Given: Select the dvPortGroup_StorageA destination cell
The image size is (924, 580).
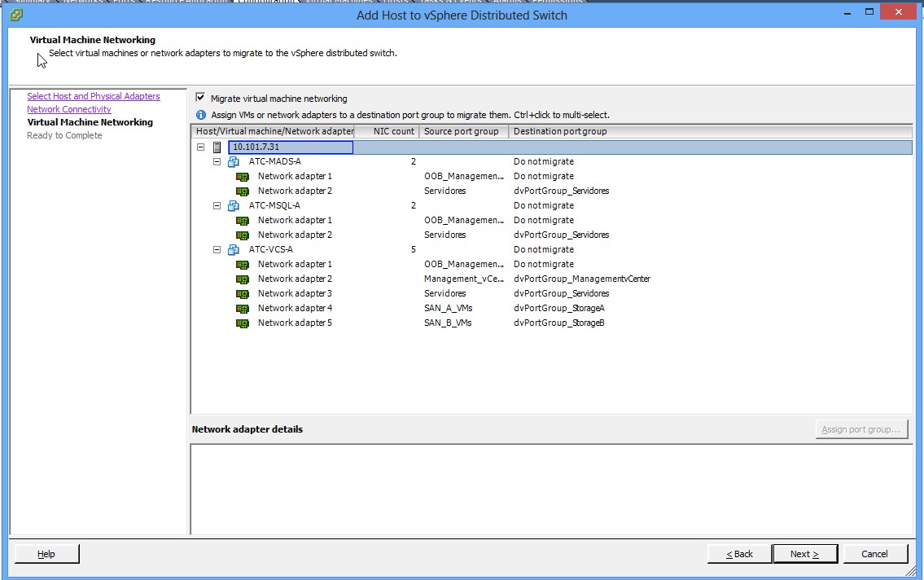Looking at the screenshot, I should (558, 309).
